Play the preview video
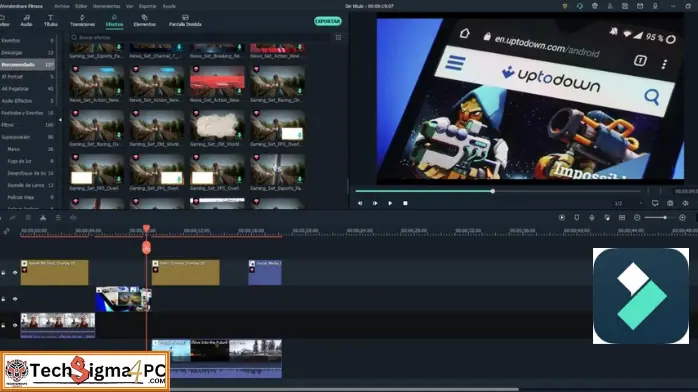 [390, 203]
